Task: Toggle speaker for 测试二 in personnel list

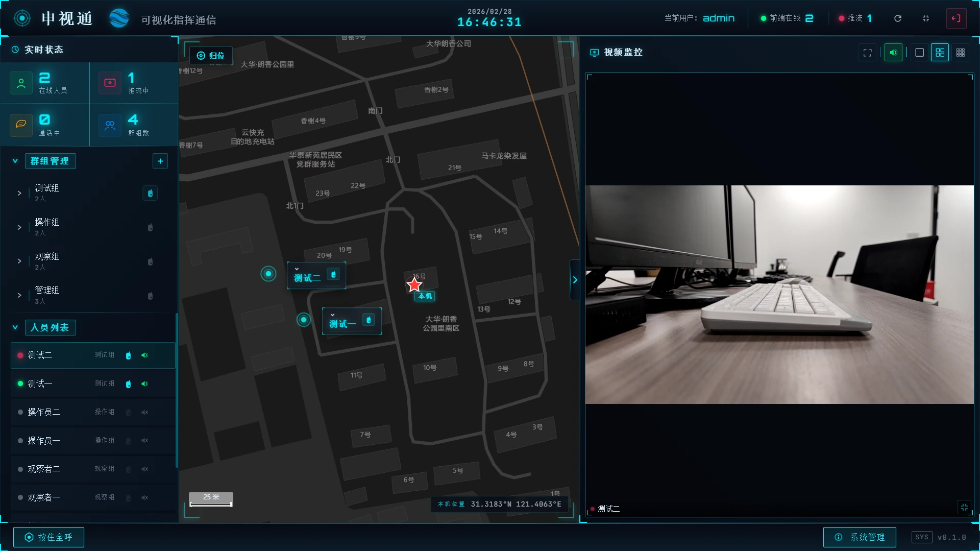Action: 145,355
